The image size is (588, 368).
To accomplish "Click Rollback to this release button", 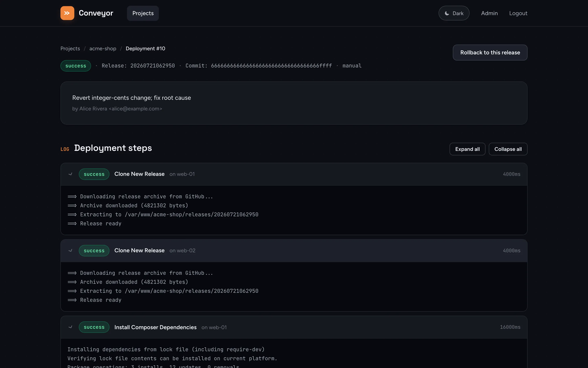I will (490, 53).
